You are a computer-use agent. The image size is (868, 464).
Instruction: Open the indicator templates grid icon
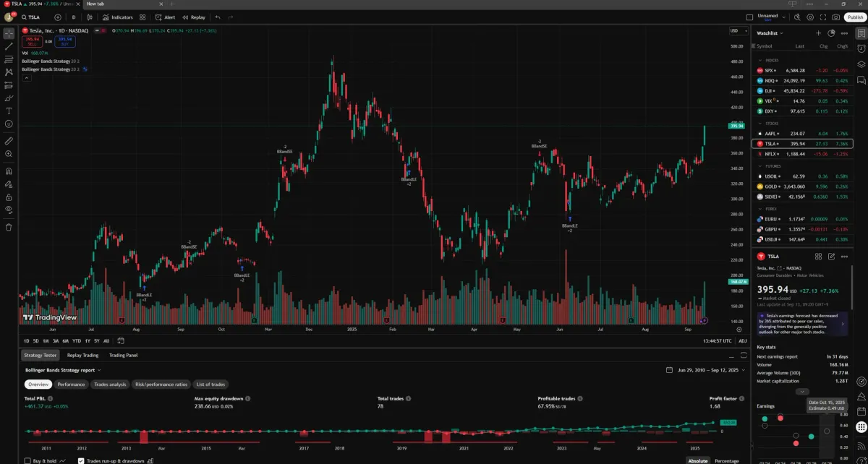click(x=142, y=17)
